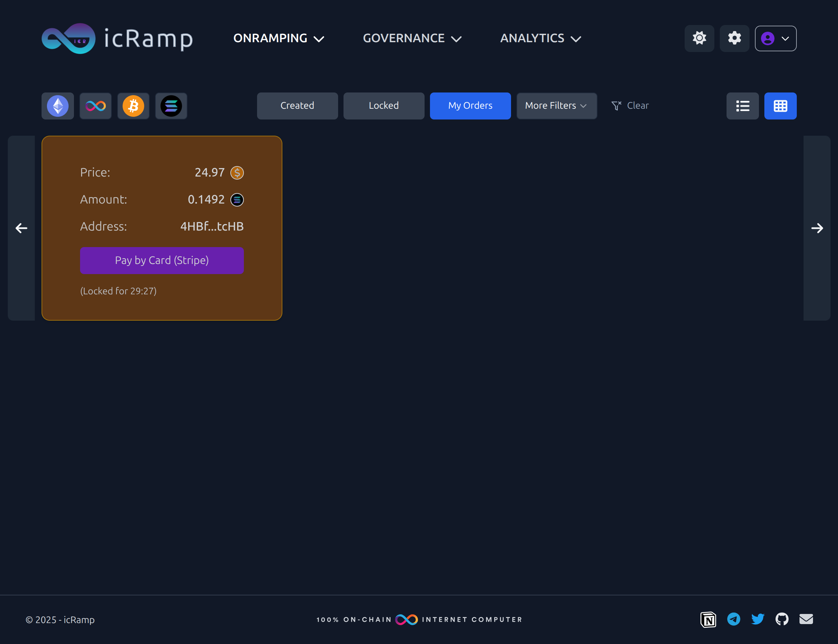Image resolution: width=838 pixels, height=644 pixels.
Task: Select the Locked orders tab
Action: [383, 106]
